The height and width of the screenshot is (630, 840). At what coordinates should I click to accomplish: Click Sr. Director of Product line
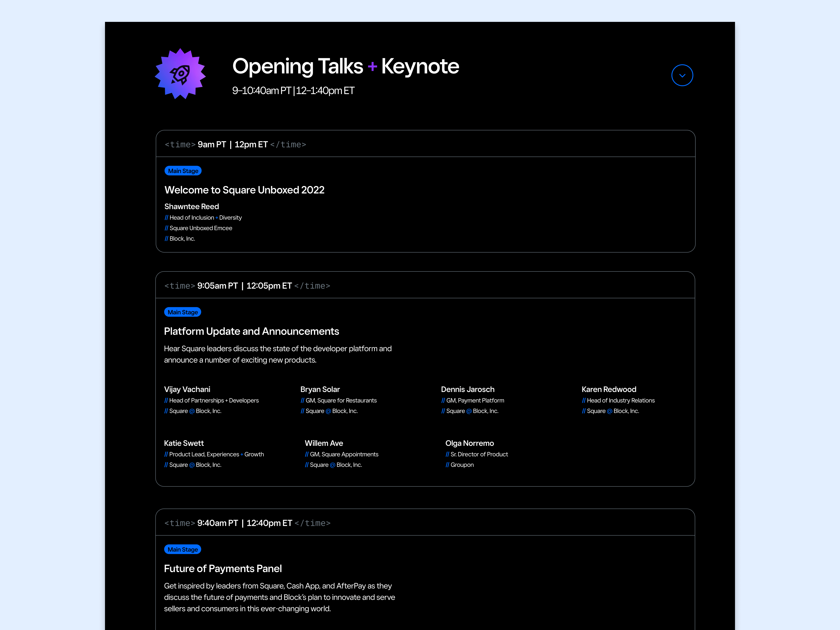pos(477,454)
